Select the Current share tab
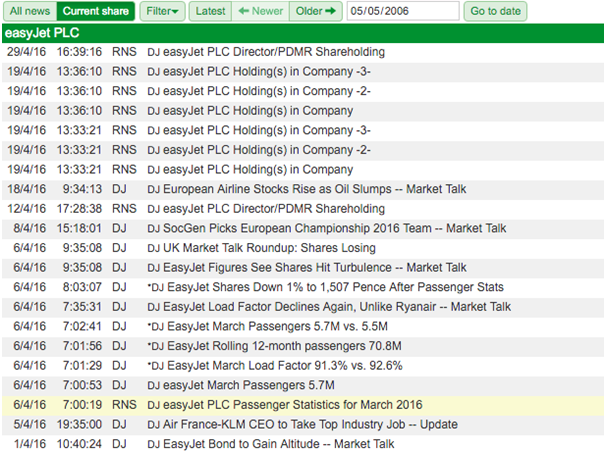 (x=96, y=11)
